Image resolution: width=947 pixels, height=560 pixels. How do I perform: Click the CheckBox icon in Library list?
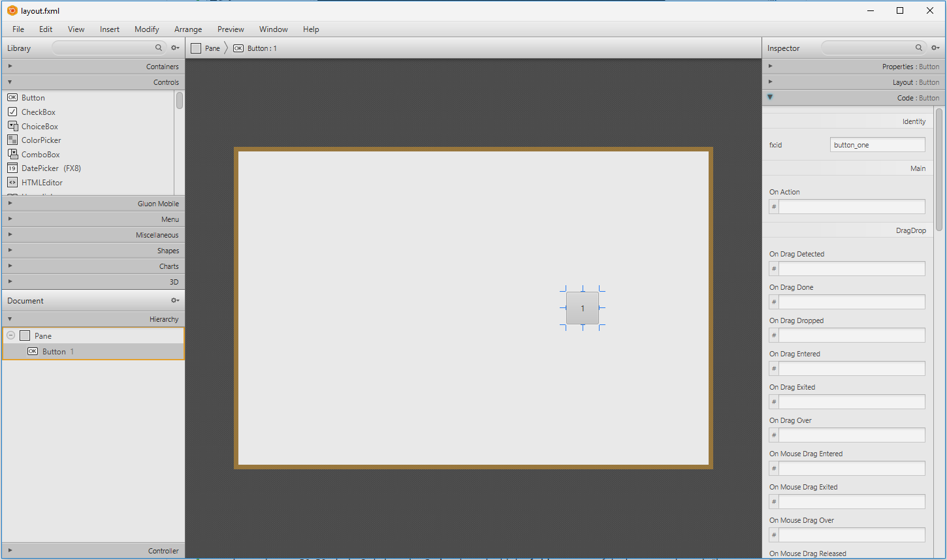click(x=12, y=112)
